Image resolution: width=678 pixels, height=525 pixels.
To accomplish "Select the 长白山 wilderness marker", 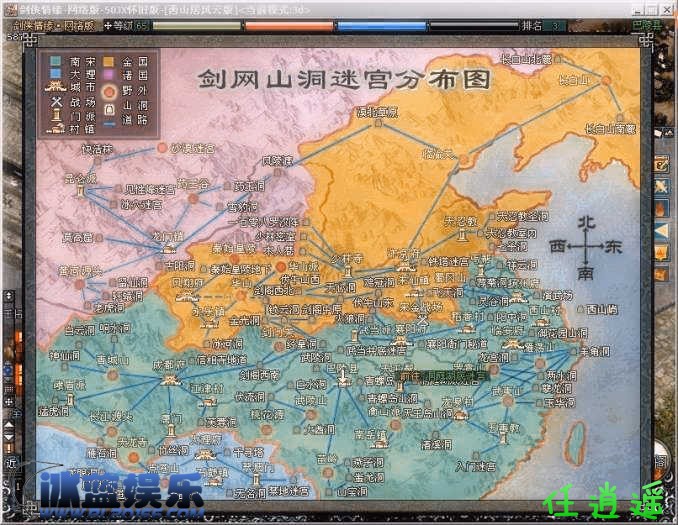I will pos(606,80).
